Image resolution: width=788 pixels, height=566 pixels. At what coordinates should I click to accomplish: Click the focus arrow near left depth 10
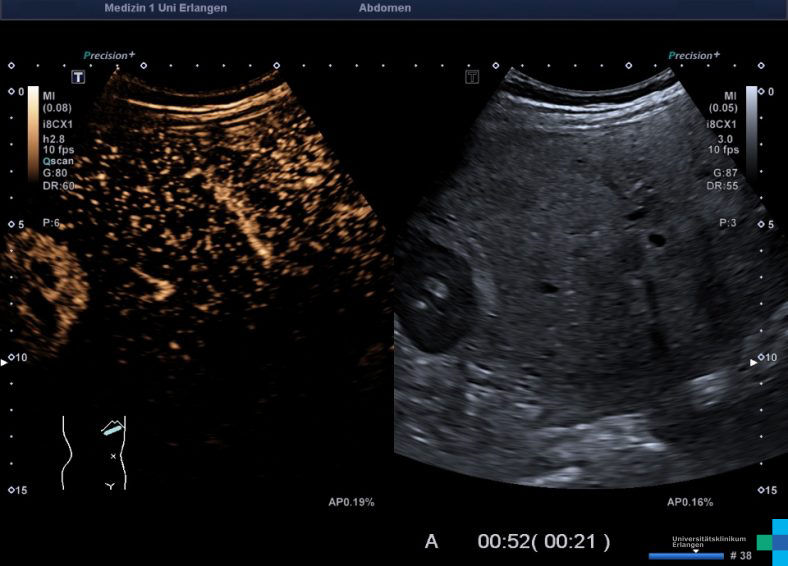coord(5,363)
